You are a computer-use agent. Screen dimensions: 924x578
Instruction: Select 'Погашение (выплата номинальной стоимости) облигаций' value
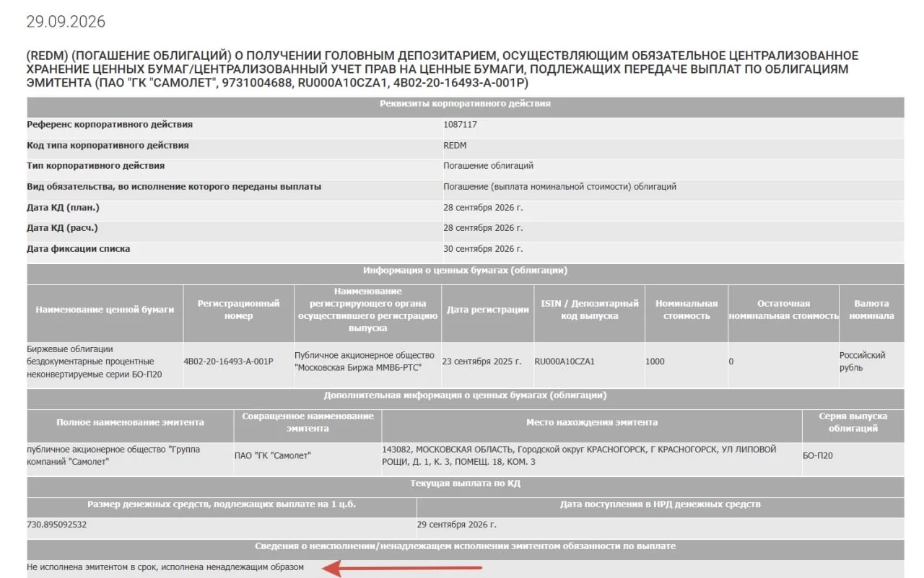pyautogui.click(x=560, y=187)
